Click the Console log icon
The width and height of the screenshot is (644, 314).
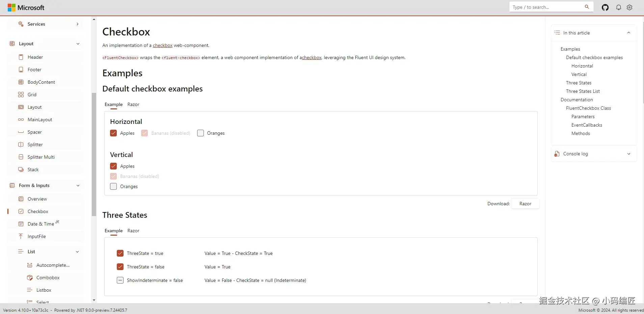[557, 154]
